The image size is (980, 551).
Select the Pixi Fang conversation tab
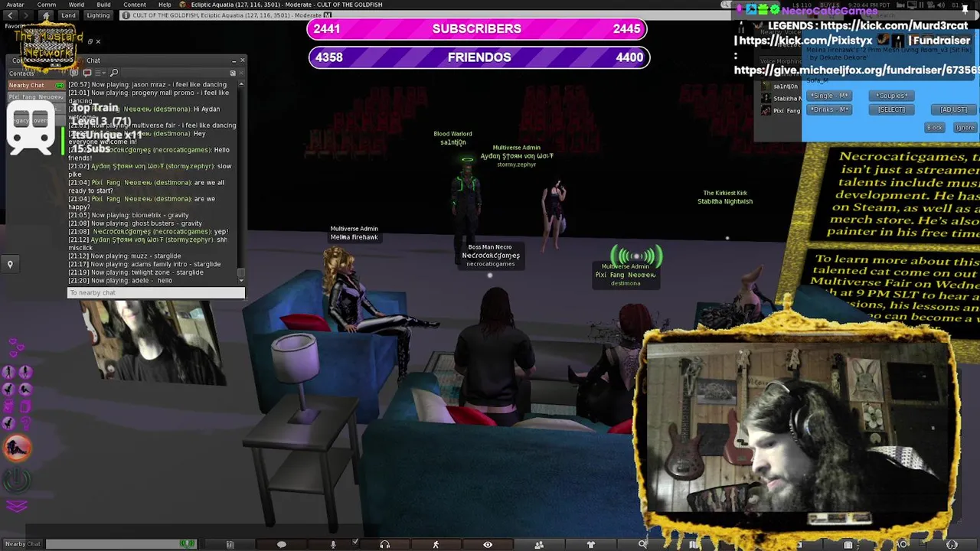pyautogui.click(x=35, y=97)
